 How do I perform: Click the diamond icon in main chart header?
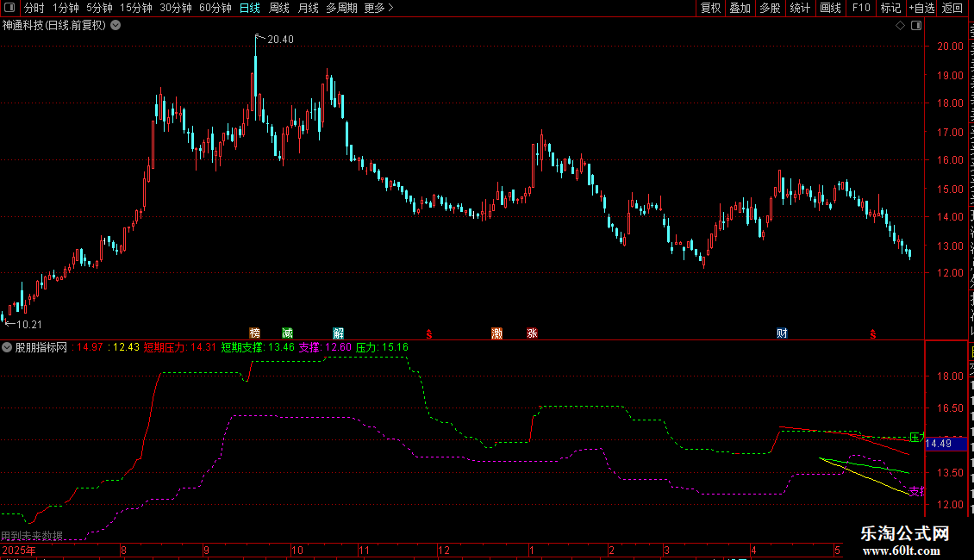[900, 26]
